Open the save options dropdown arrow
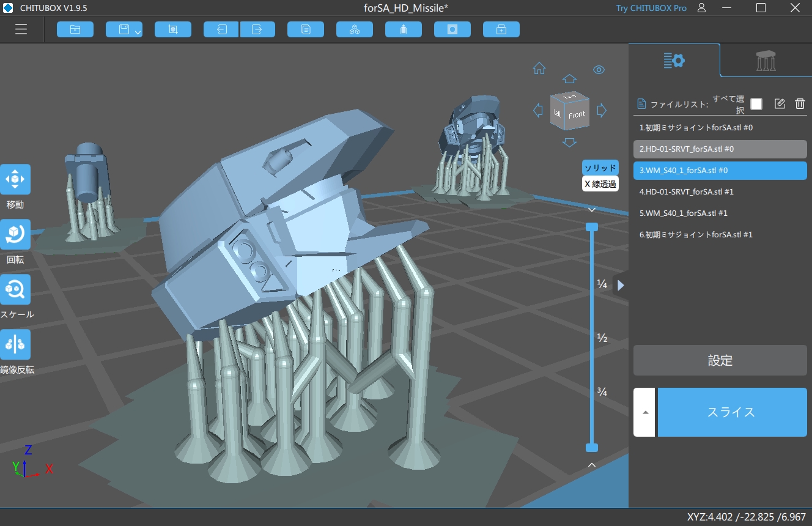Image resolution: width=812 pixels, height=526 pixels. click(x=138, y=31)
